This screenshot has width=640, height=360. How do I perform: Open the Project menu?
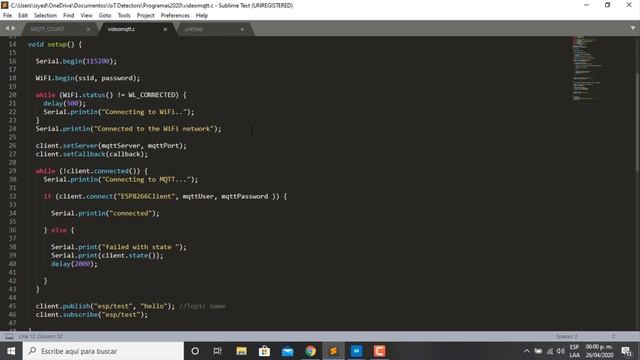coord(146,16)
